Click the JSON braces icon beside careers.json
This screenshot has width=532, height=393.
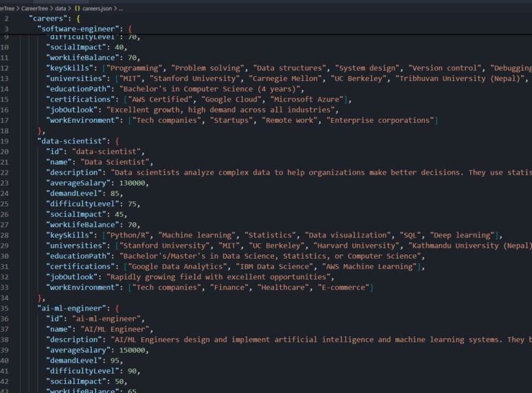point(78,8)
